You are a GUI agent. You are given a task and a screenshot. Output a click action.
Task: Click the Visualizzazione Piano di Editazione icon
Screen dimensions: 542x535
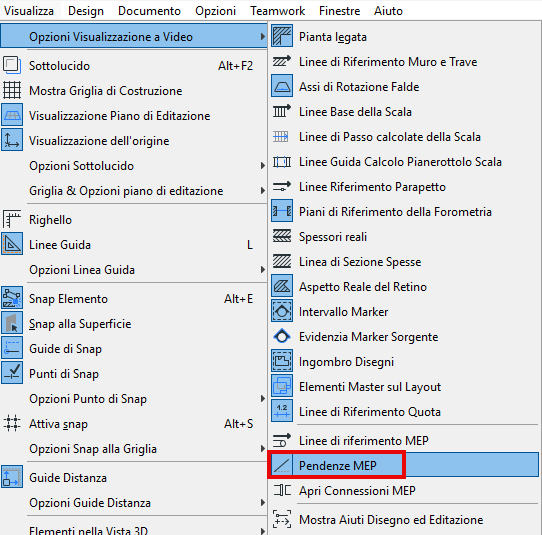12,115
